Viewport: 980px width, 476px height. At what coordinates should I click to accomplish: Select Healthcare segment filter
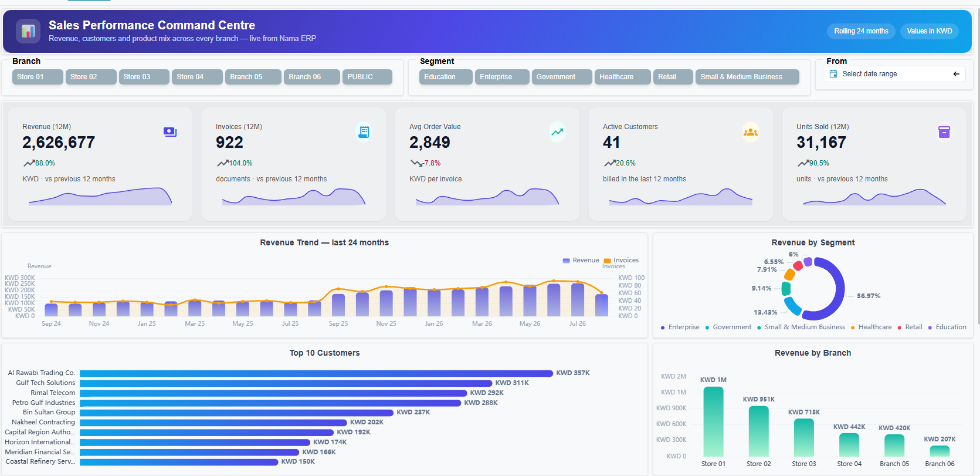click(623, 77)
